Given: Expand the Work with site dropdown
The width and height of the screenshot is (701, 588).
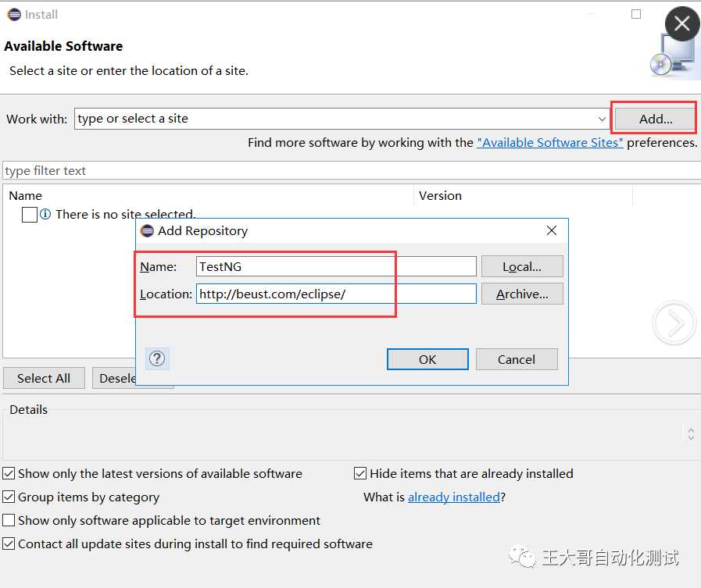Looking at the screenshot, I should pyautogui.click(x=602, y=119).
